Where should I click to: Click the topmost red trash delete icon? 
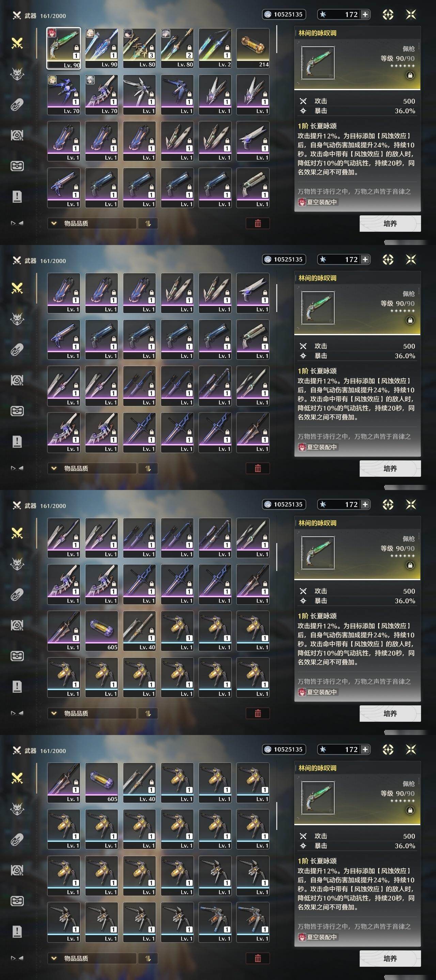point(258,223)
